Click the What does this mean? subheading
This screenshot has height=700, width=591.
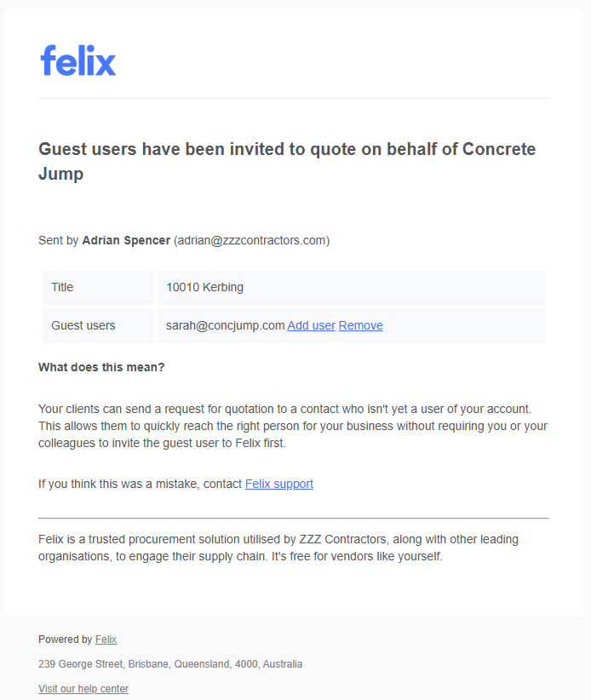[x=101, y=367]
